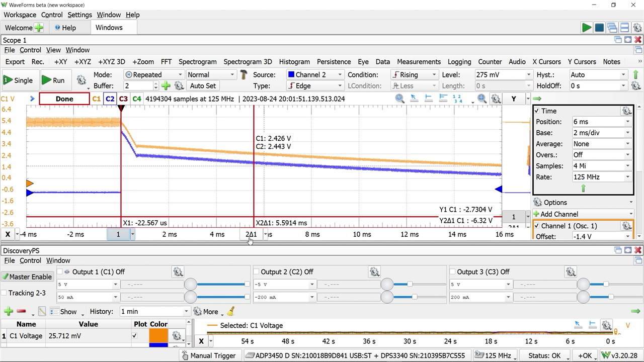Click the green right arrow above Time panel
The height and width of the screenshot is (362, 644).
click(537, 99)
